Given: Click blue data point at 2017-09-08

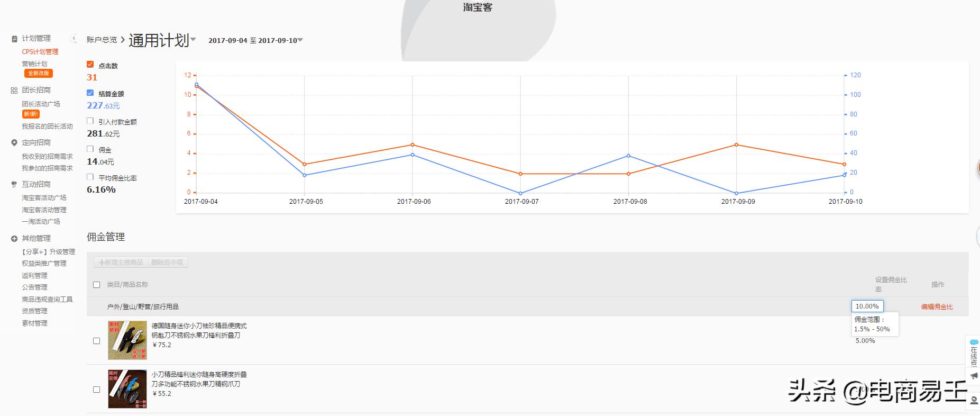Looking at the screenshot, I should tap(628, 156).
